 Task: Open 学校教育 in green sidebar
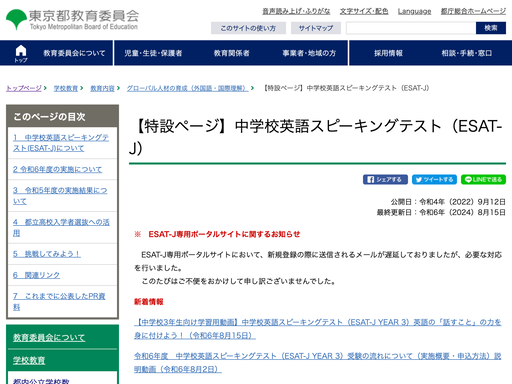pos(29,360)
